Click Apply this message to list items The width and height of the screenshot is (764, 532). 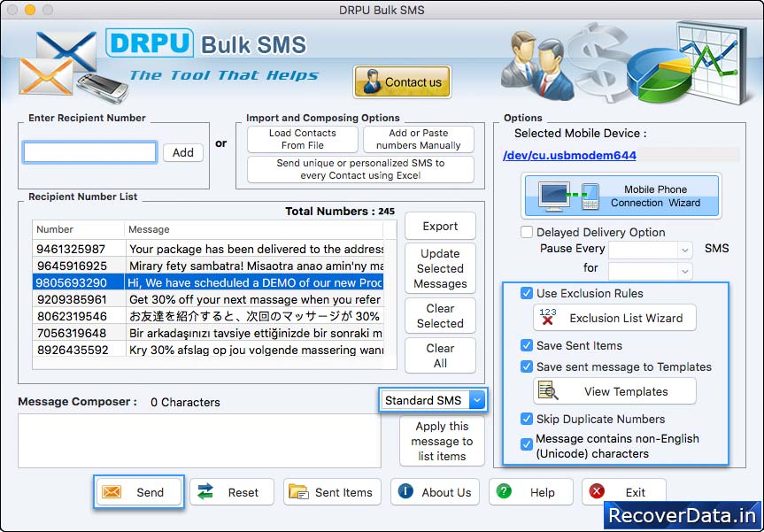[x=442, y=441]
